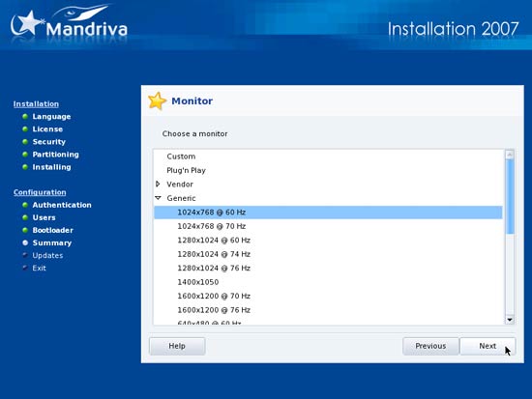532x399 pixels.
Task: Click the Installing step green bullet
Action: pos(25,167)
